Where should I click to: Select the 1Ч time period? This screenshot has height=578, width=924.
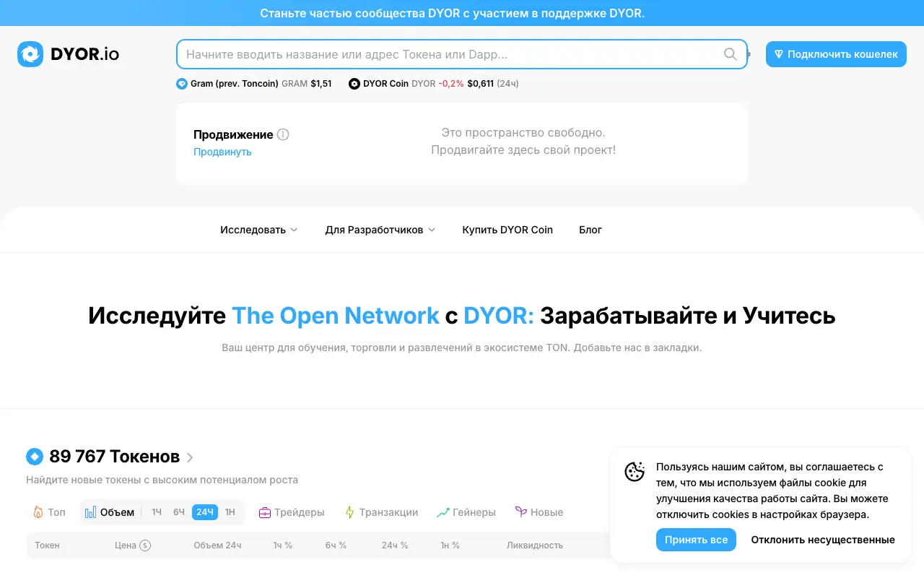tap(157, 512)
